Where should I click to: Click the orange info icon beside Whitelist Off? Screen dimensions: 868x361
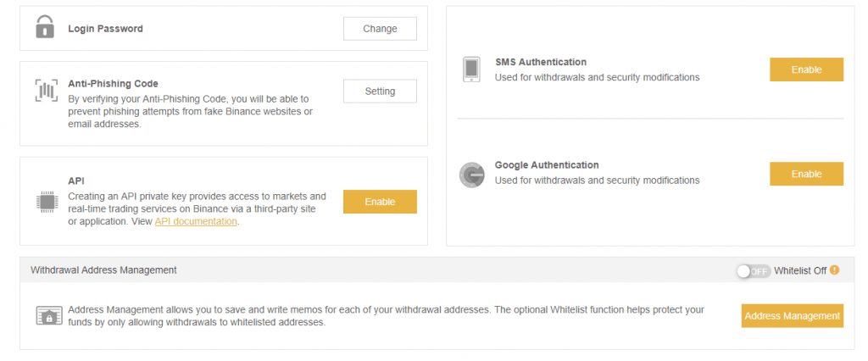pyautogui.click(x=834, y=270)
